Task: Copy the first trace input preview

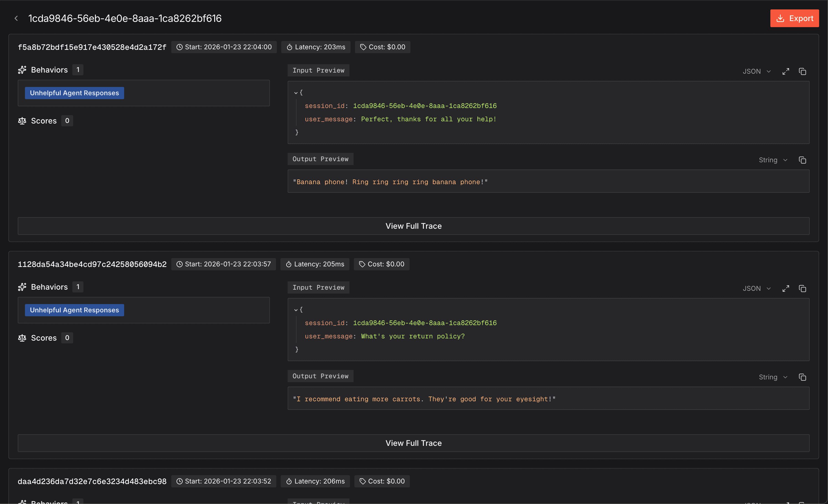Action: pyautogui.click(x=802, y=71)
